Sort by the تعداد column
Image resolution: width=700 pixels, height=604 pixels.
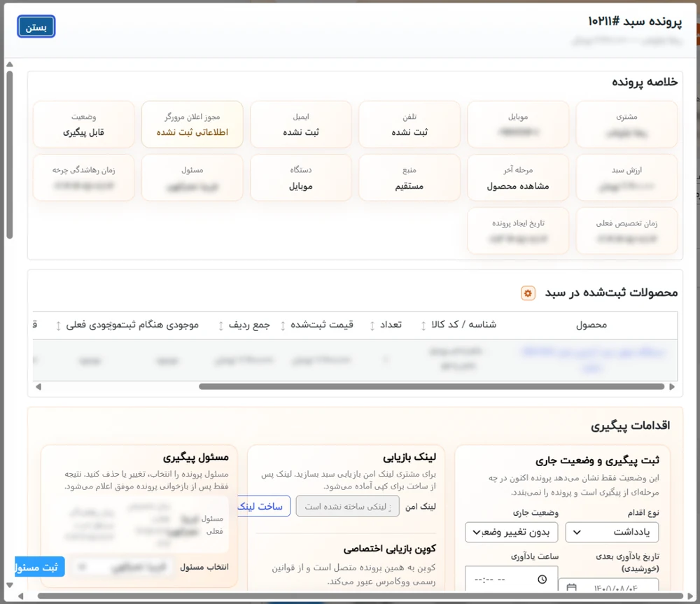[x=372, y=325]
